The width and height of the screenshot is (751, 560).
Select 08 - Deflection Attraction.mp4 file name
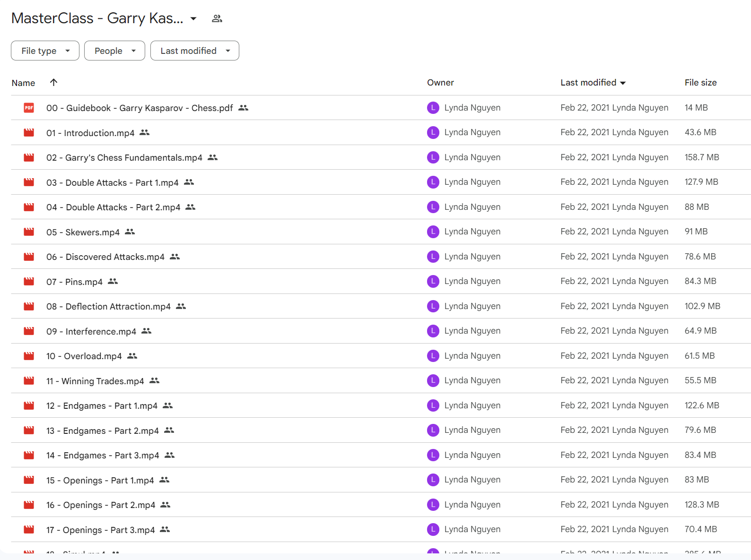(108, 307)
